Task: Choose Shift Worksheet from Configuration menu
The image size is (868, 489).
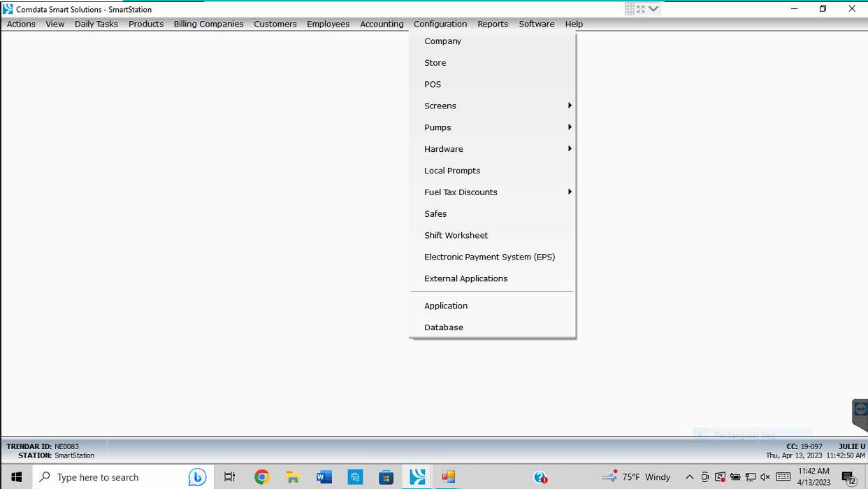Action: pos(456,236)
